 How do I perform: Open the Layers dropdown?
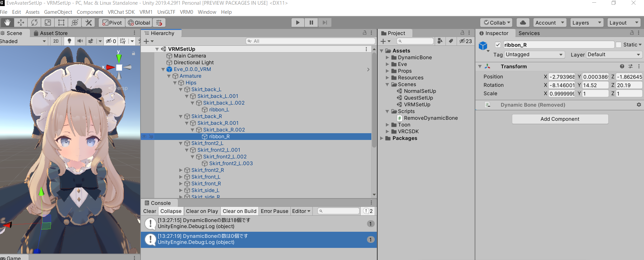587,23
